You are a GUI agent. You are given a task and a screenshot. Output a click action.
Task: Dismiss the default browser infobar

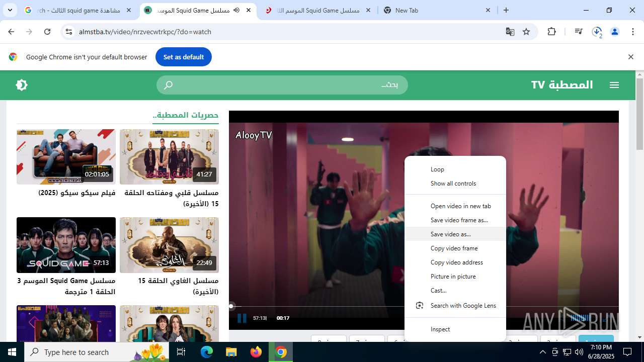(x=630, y=57)
